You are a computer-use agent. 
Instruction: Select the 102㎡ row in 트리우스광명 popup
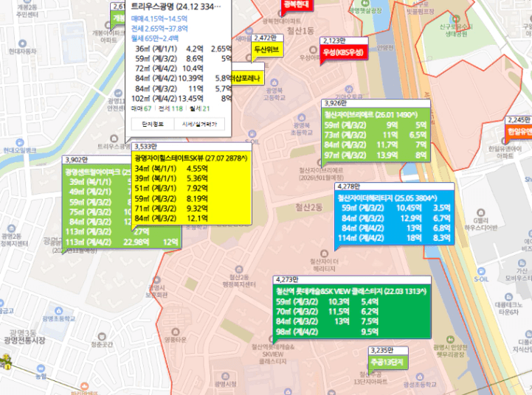pyautogui.click(x=181, y=97)
